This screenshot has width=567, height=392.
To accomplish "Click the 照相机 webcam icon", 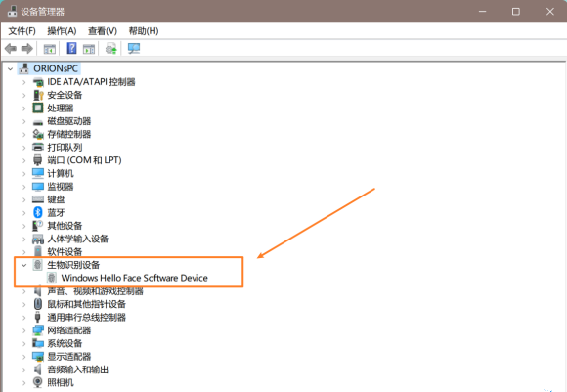I will click(x=37, y=382).
